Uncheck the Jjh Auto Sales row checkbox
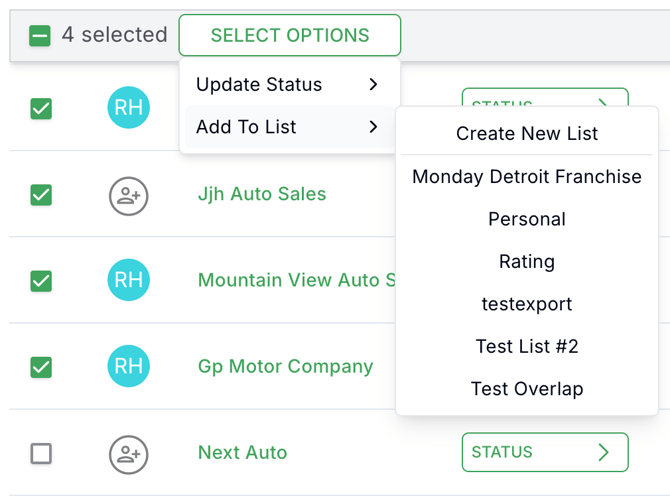Screen dimensions: 670x500 [x=41, y=195]
